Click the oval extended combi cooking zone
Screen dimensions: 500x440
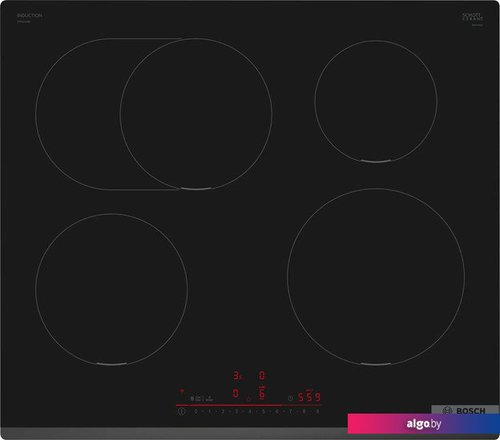pyautogui.click(x=154, y=114)
